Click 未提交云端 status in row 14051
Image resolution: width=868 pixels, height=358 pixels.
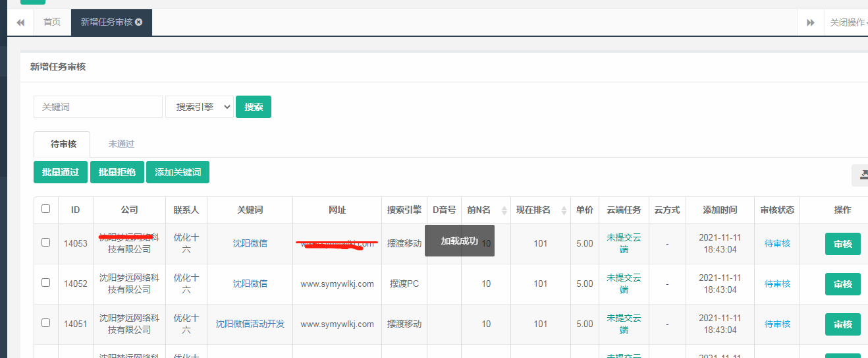[x=624, y=324]
